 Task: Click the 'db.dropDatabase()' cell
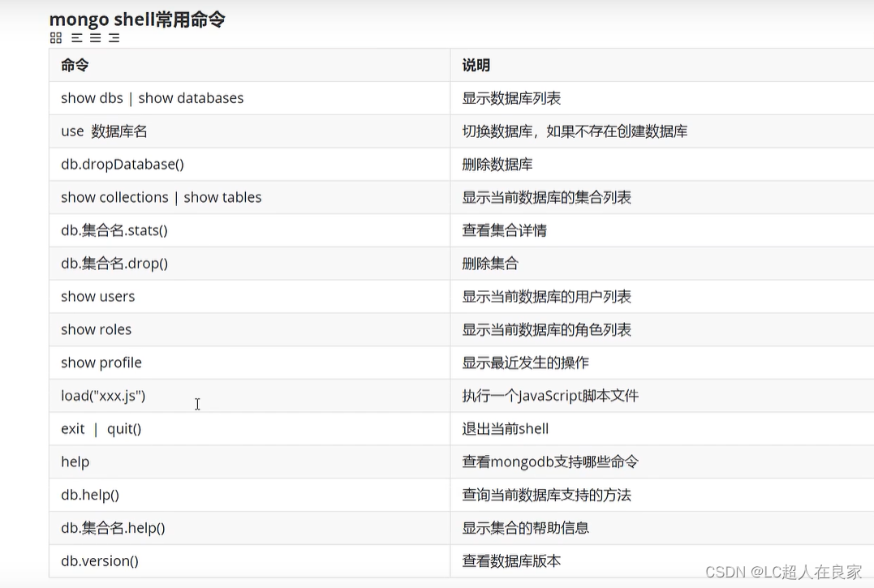[x=250, y=165]
